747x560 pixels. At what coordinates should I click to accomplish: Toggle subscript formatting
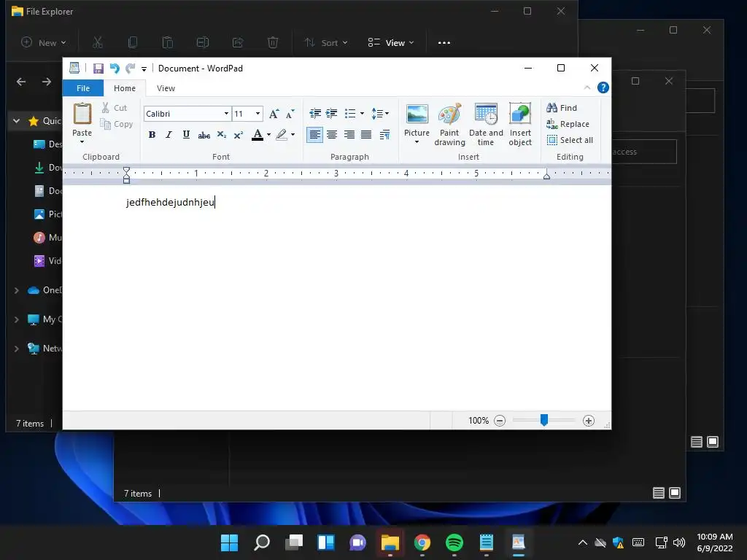pos(222,135)
